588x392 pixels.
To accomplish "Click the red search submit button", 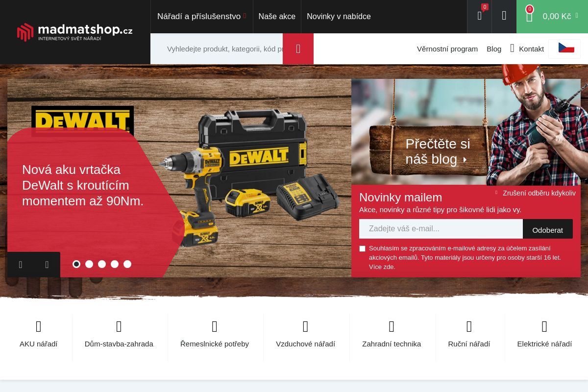I will click(298, 49).
